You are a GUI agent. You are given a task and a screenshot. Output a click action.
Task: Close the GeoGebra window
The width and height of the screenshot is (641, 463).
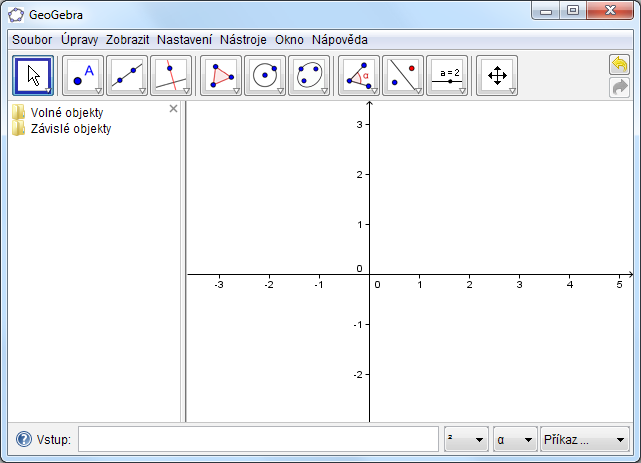pyautogui.click(x=610, y=10)
